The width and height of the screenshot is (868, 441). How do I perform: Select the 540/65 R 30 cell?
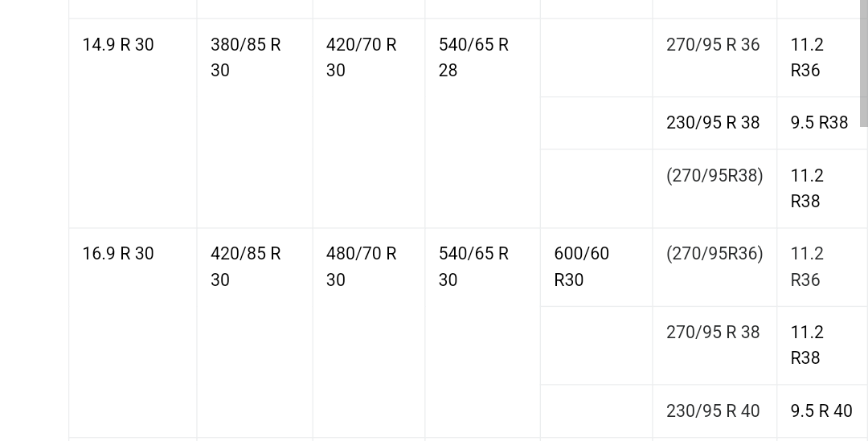coord(473,267)
